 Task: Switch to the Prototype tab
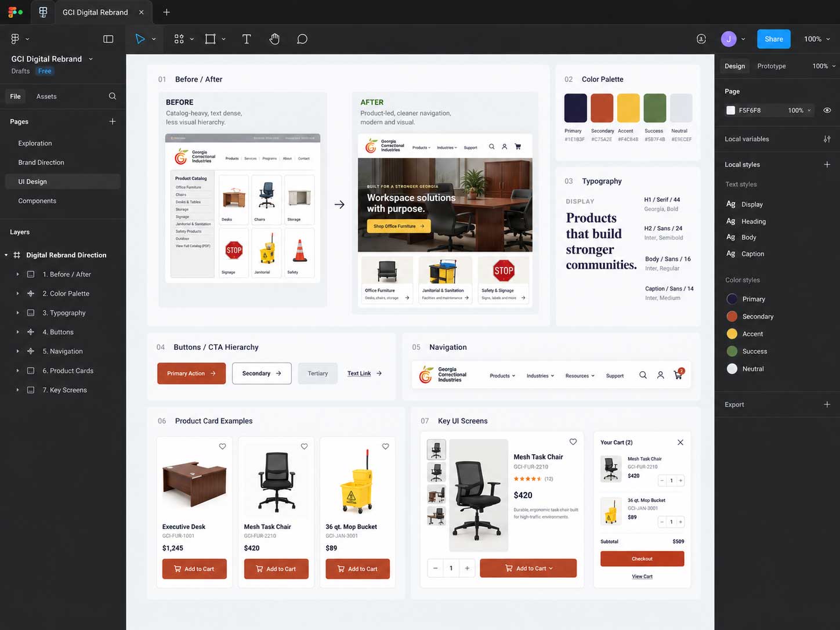pos(772,66)
